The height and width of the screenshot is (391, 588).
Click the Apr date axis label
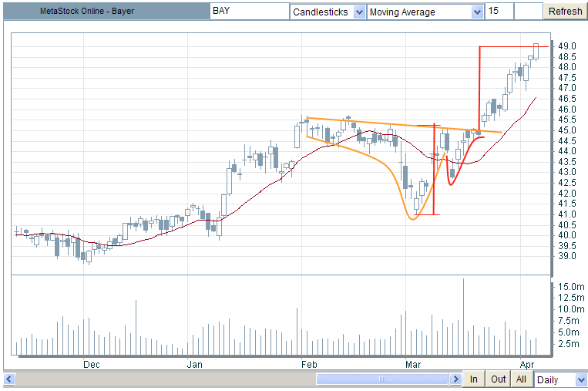pos(527,364)
